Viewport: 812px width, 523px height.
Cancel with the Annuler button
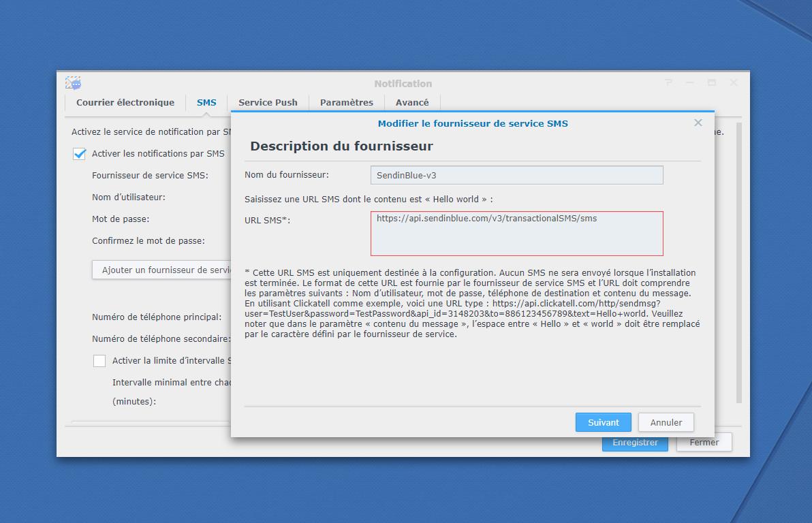pyautogui.click(x=666, y=422)
